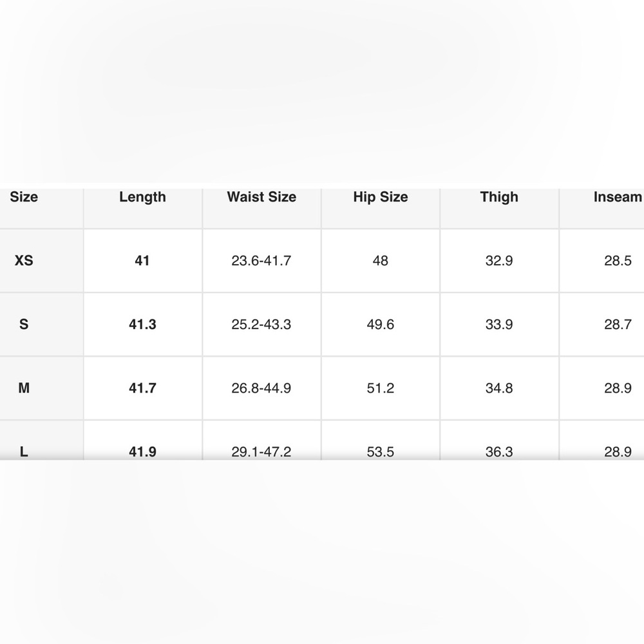Click the thigh value 32.9
Image resolution: width=644 pixels, height=644 pixels.
point(499,261)
